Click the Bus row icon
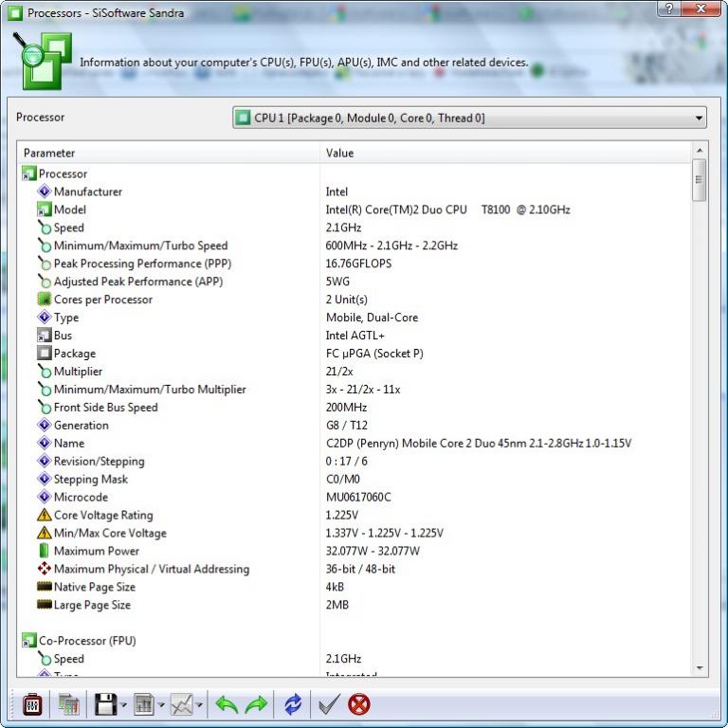 pyautogui.click(x=45, y=336)
